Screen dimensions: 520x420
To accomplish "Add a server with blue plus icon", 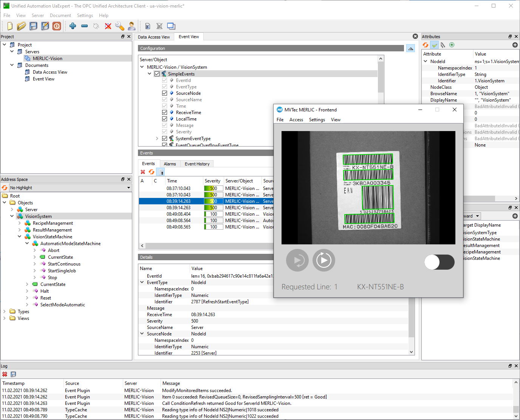I will pyautogui.click(x=73, y=26).
